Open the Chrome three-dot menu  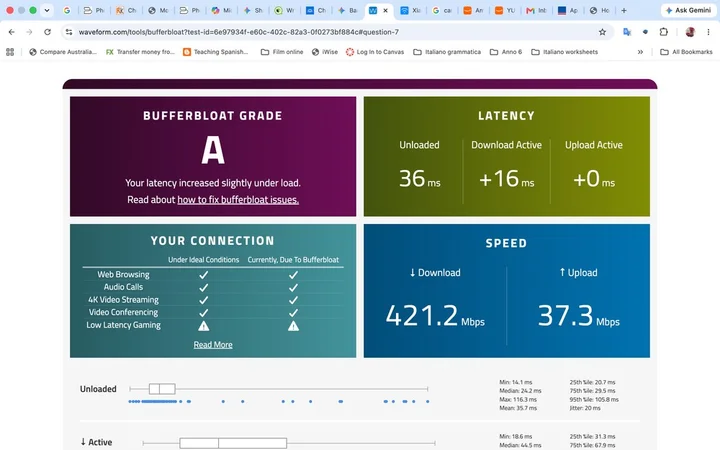708,32
